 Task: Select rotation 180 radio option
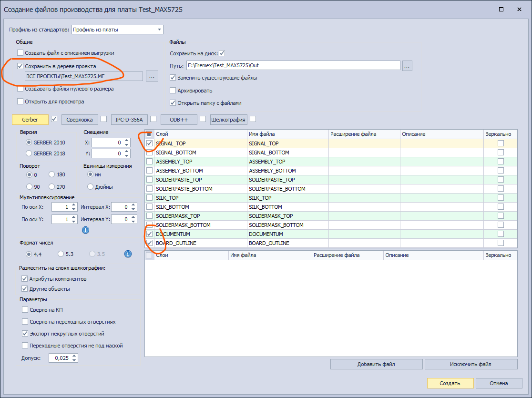tap(52, 175)
